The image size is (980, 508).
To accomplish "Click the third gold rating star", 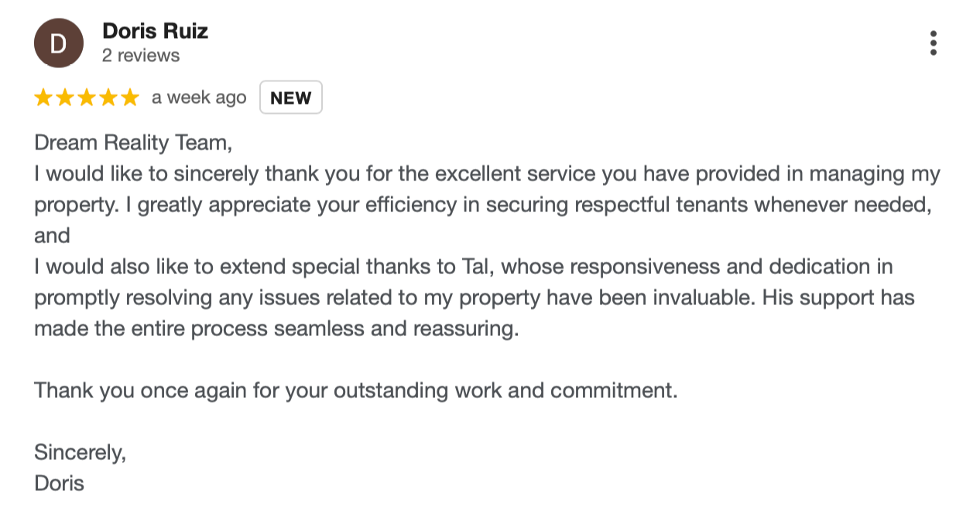I will click(x=87, y=98).
